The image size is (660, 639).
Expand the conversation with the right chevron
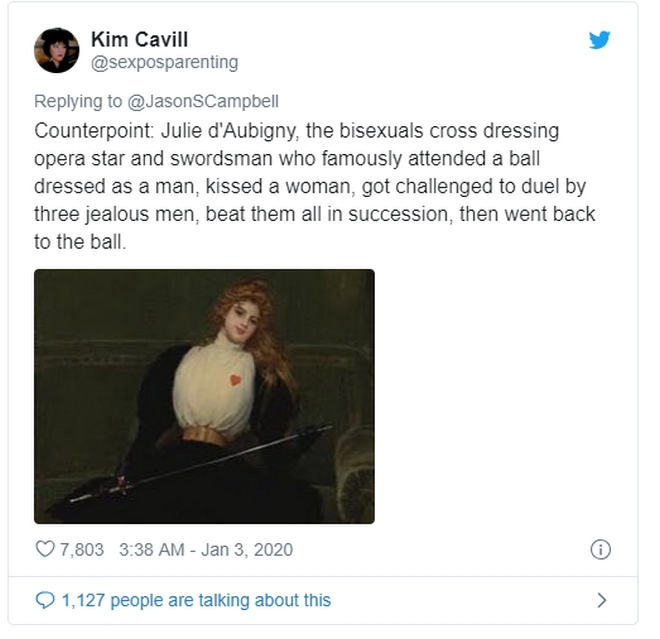click(x=602, y=600)
